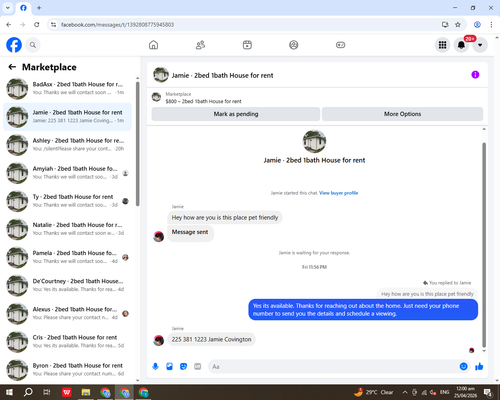Image resolution: width=500 pixels, height=400 pixels.
Task: Open Windows Start menu
Action: click(9, 392)
